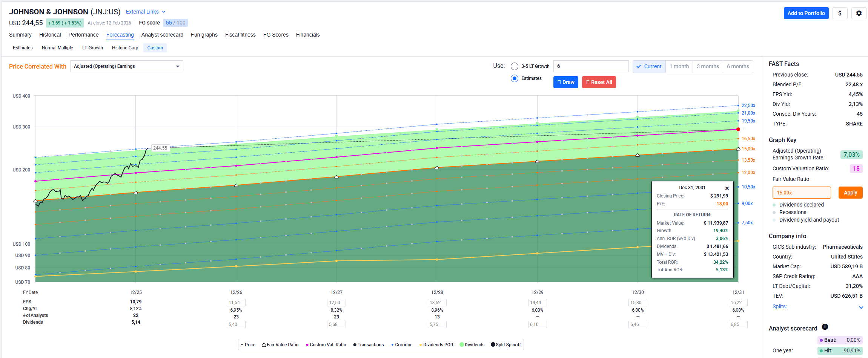Expand the Splits section chevron

click(x=861, y=308)
